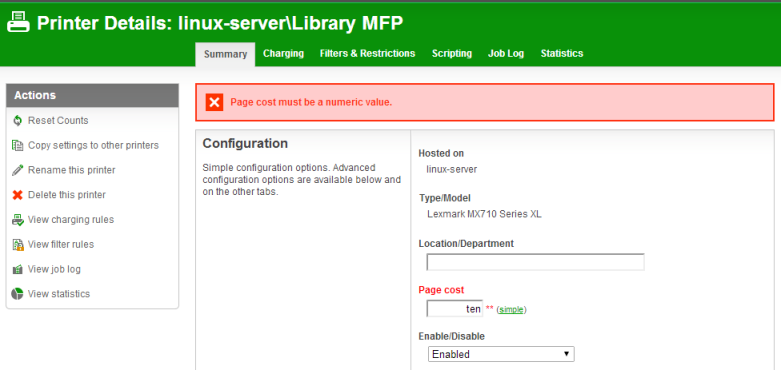Click the View job log link

(x=54, y=269)
